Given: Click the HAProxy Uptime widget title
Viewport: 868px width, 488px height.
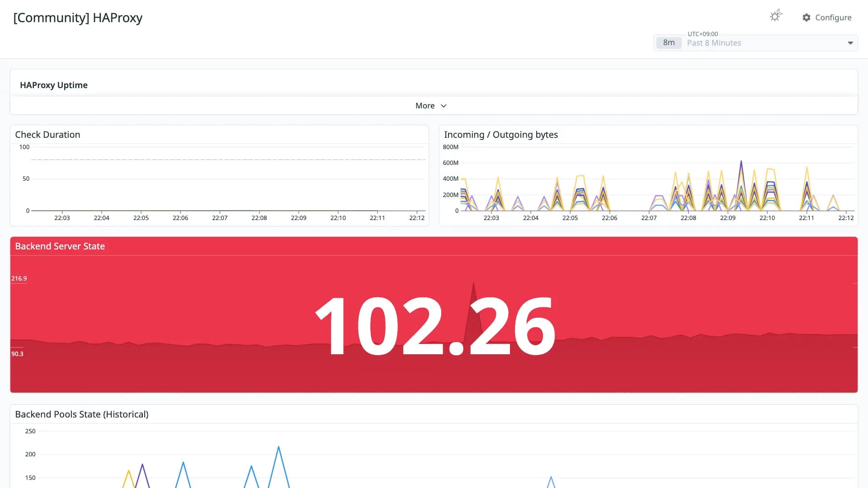Looking at the screenshot, I should (54, 85).
